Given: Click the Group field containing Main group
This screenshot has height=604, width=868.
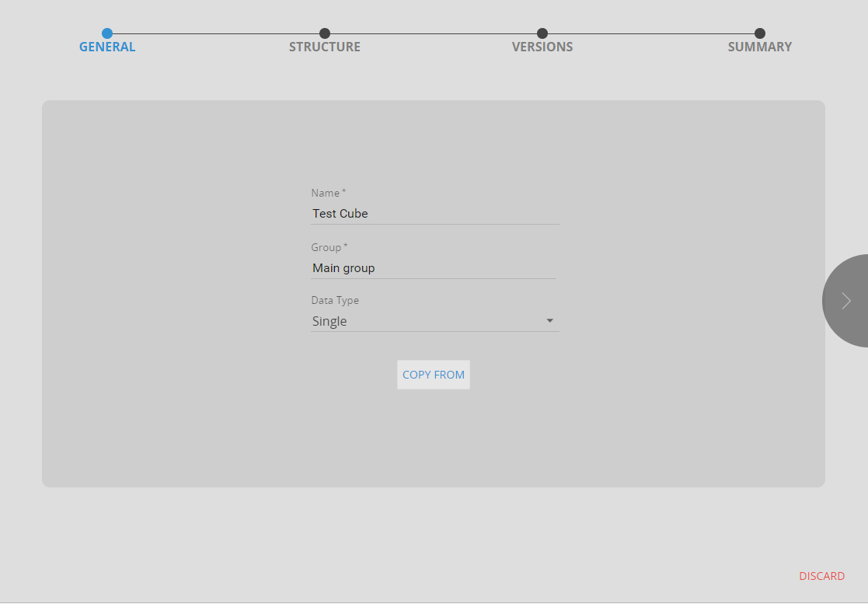Looking at the screenshot, I should click(x=433, y=267).
